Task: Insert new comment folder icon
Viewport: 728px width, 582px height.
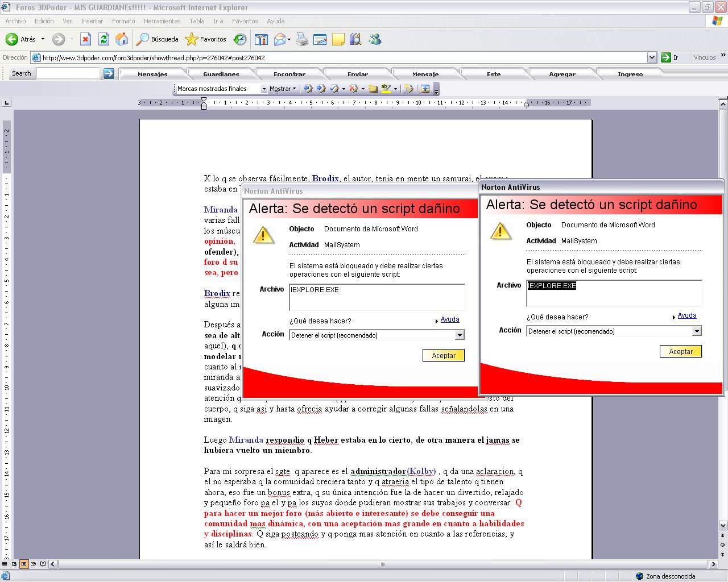Action: pos(373,89)
